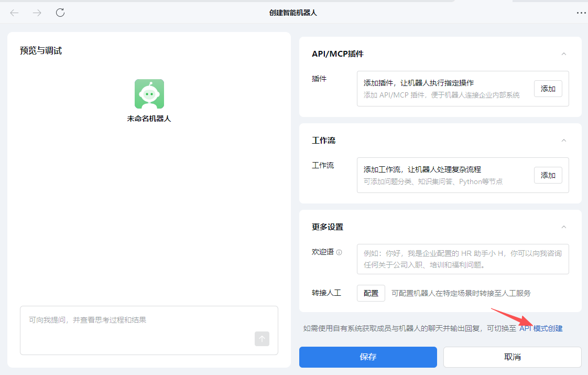Click the green robot avatar image
The height and width of the screenshot is (375, 588).
(x=149, y=94)
